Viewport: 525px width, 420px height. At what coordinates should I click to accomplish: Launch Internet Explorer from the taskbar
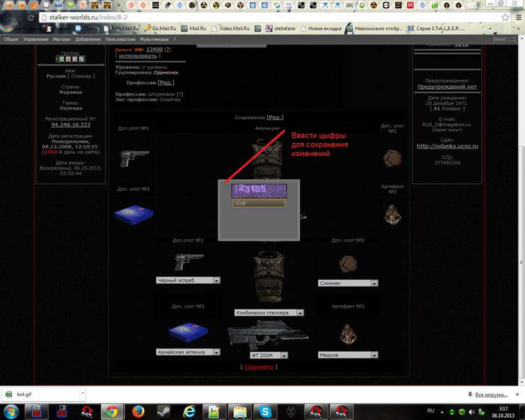pyautogui.click(x=189, y=412)
